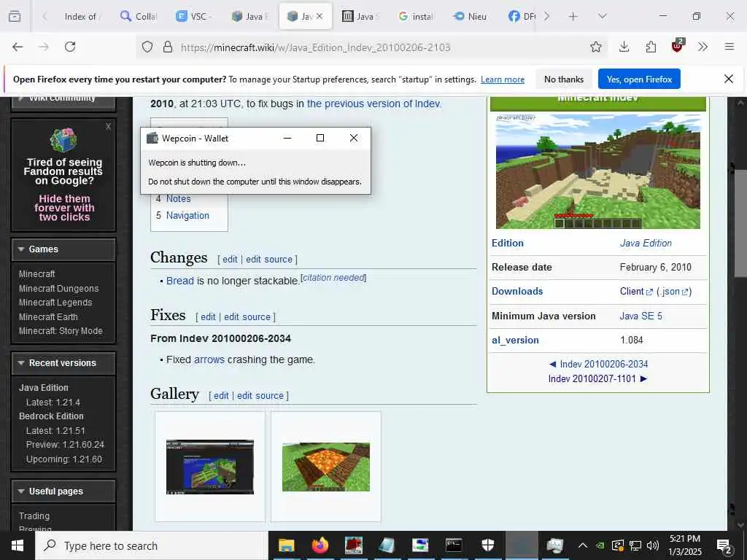Collapse the Useful pages sidebar section
Viewport: 747px width, 560px height.
(x=21, y=491)
